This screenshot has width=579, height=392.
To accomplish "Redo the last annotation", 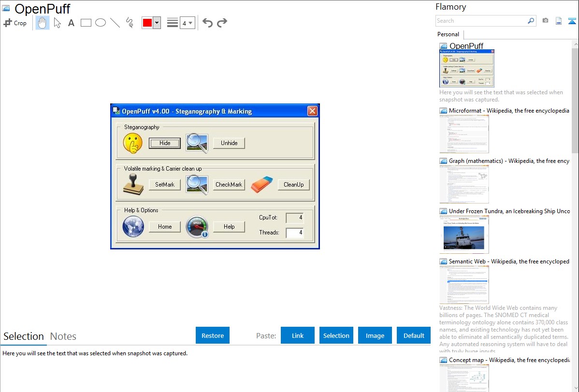I will coord(222,23).
